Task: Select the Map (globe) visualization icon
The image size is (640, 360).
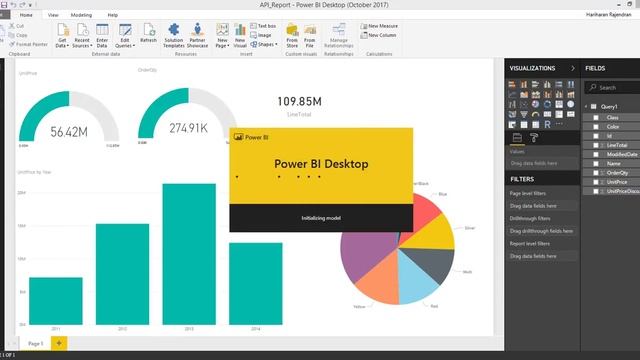Action: tap(571, 104)
